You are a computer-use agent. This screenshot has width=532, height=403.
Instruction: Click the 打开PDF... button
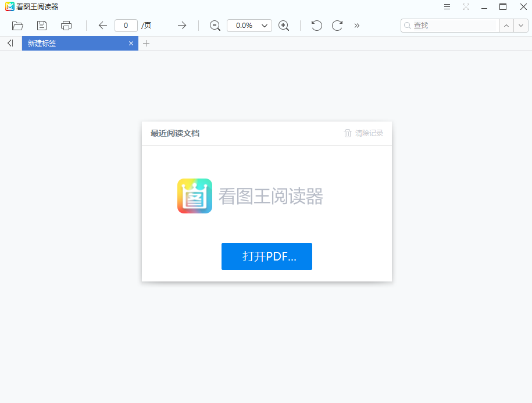tap(267, 256)
